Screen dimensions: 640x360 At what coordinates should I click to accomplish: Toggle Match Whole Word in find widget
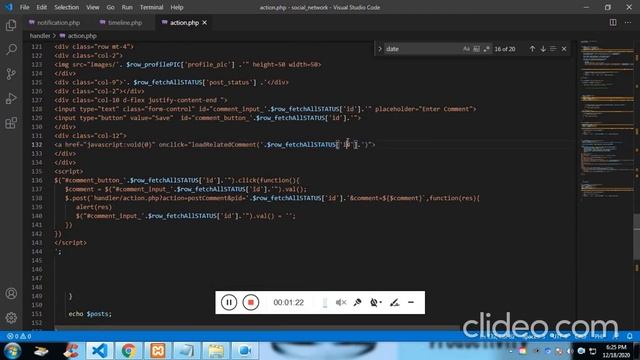point(476,49)
